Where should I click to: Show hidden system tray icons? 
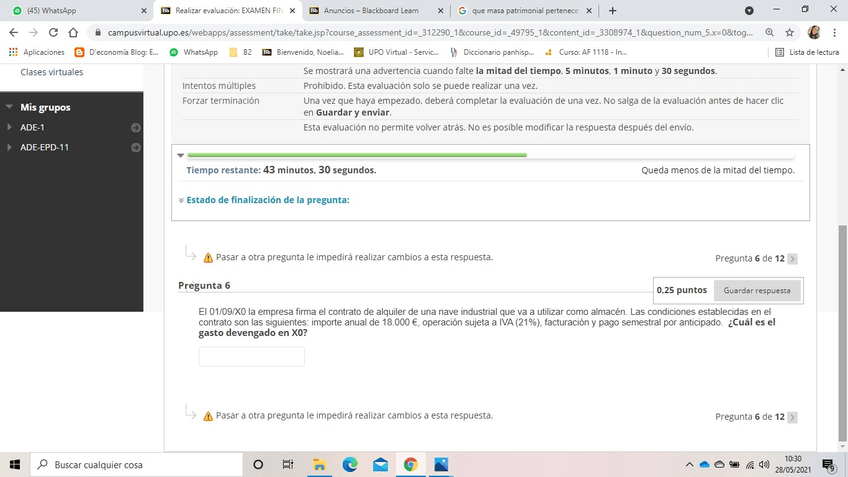tap(689, 465)
